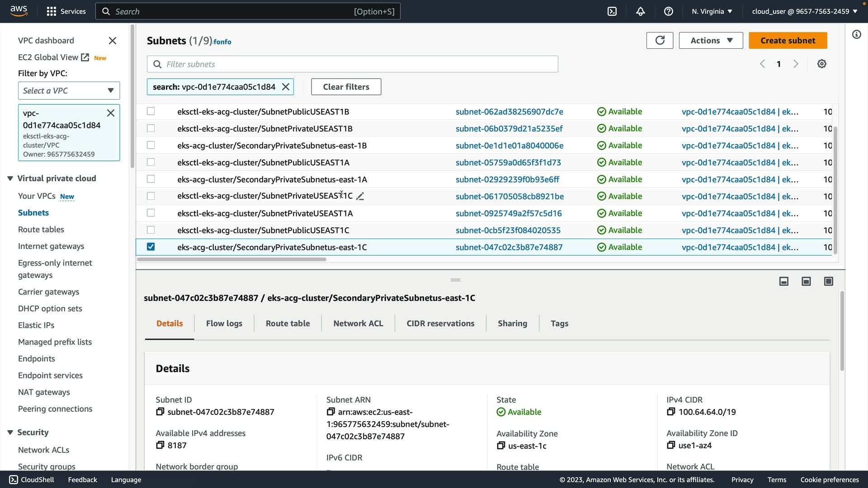The width and height of the screenshot is (868, 488).
Task: Open the CloudShell terminal icon in top bar
Action: click(612, 11)
